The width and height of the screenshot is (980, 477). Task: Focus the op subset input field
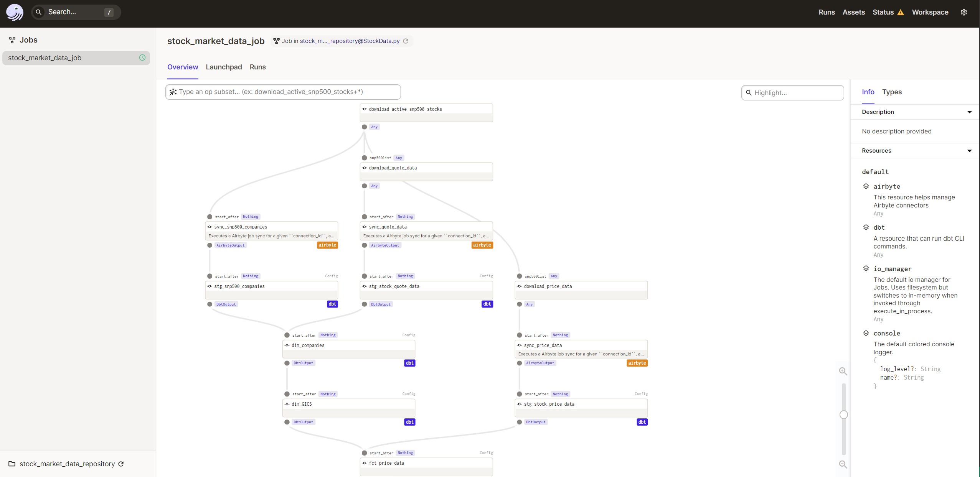click(x=283, y=92)
